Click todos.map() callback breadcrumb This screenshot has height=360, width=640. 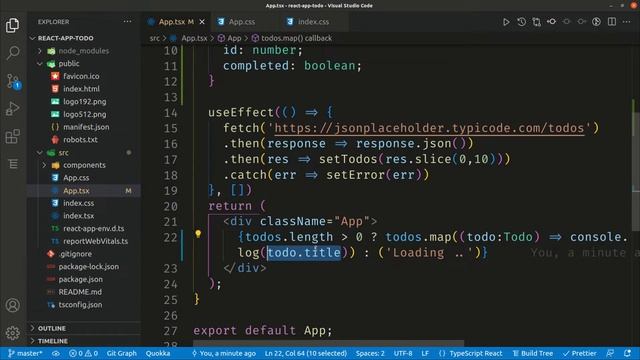pos(296,38)
